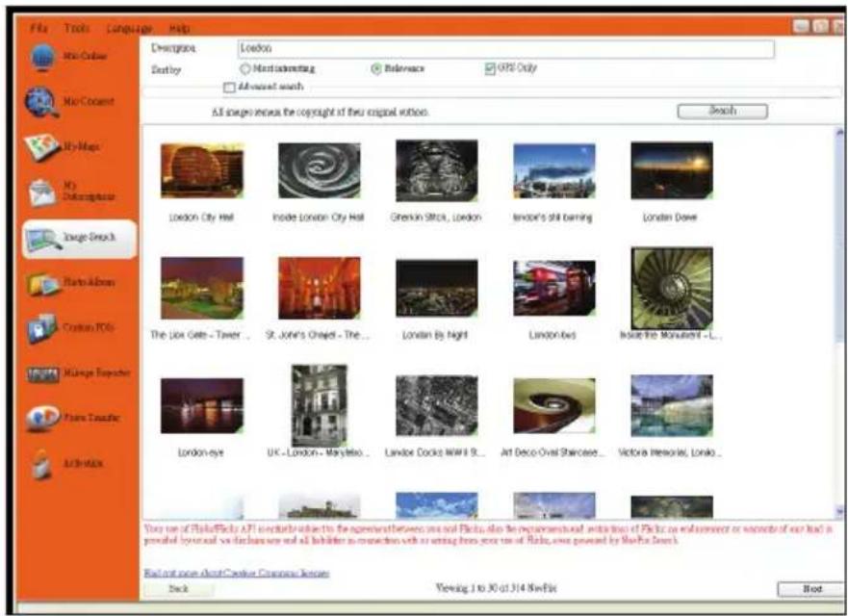Screen dimensions: 848x616
Task: Select the London bus thumbnail
Action: 554,288
